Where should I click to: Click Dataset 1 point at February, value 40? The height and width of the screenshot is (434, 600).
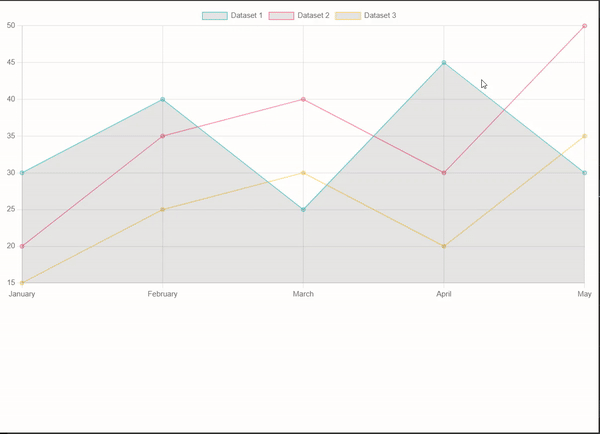point(163,100)
